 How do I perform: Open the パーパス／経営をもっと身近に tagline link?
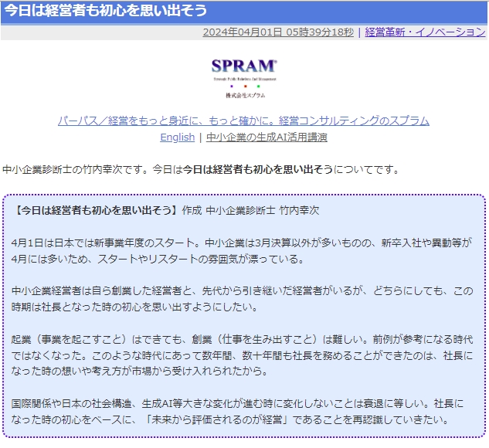coord(243,120)
